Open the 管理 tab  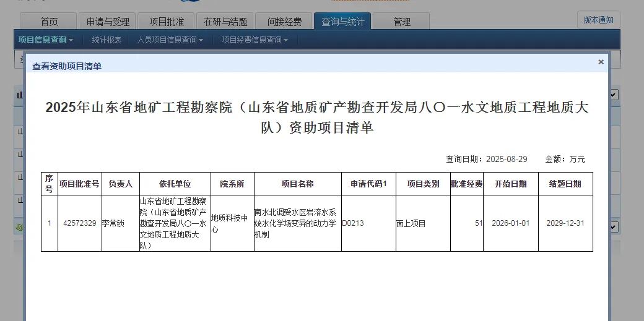(402, 22)
